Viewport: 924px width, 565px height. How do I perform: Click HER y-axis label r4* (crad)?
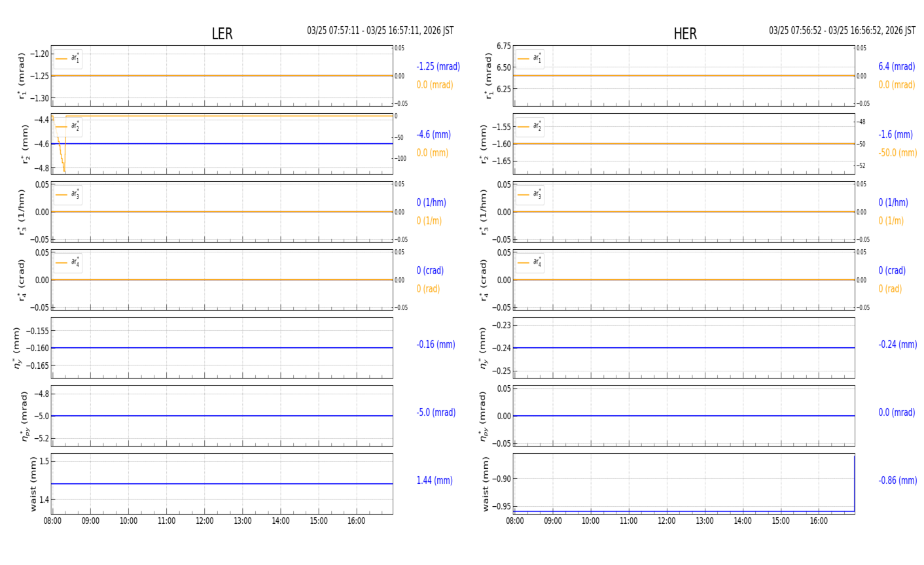tap(484, 280)
